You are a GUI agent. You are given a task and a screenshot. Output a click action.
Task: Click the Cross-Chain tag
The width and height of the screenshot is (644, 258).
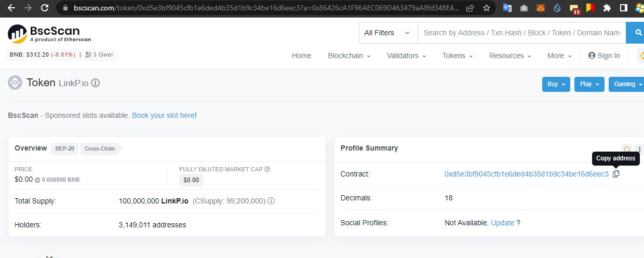[100, 148]
